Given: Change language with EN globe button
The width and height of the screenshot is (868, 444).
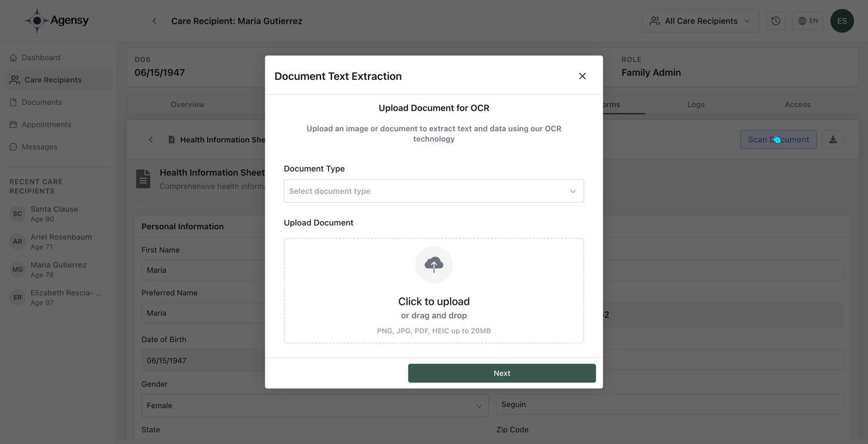Looking at the screenshot, I should 808,21.
